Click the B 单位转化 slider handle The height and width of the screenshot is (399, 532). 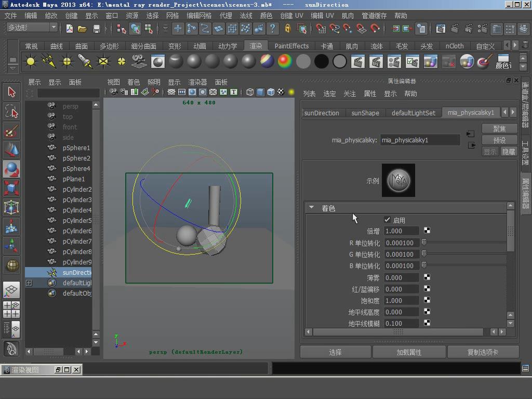[x=424, y=264]
